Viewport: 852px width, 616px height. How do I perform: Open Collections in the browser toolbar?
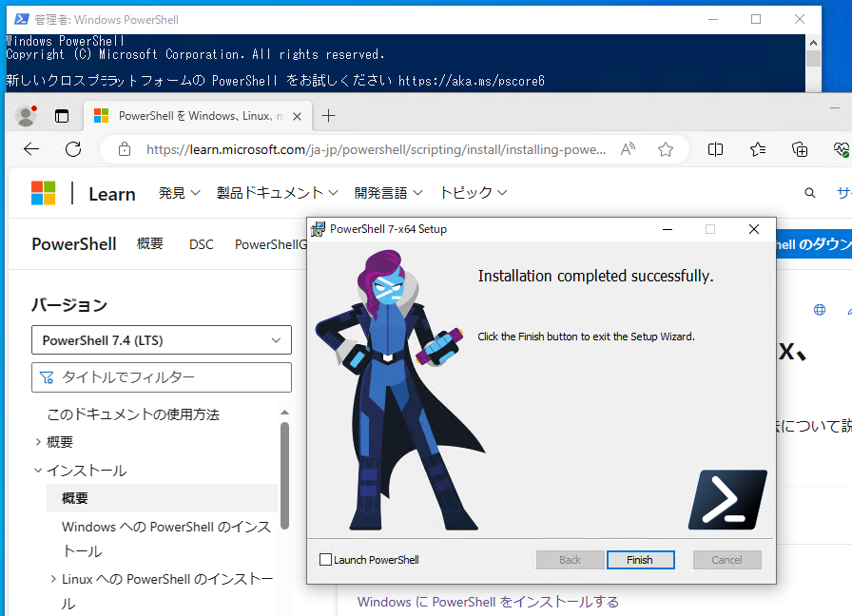(799, 149)
